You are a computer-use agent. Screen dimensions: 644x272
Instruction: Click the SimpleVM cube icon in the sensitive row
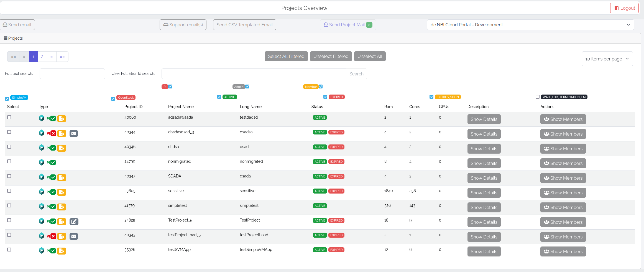click(42, 192)
